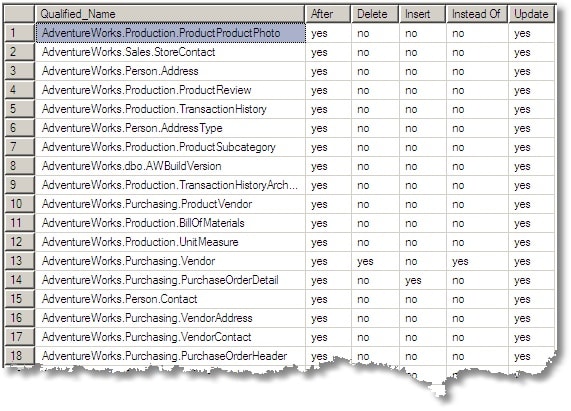Click the Delete 'yes' value for Purchasing.Vendor
This screenshot has width=571, height=411.
pos(375,261)
